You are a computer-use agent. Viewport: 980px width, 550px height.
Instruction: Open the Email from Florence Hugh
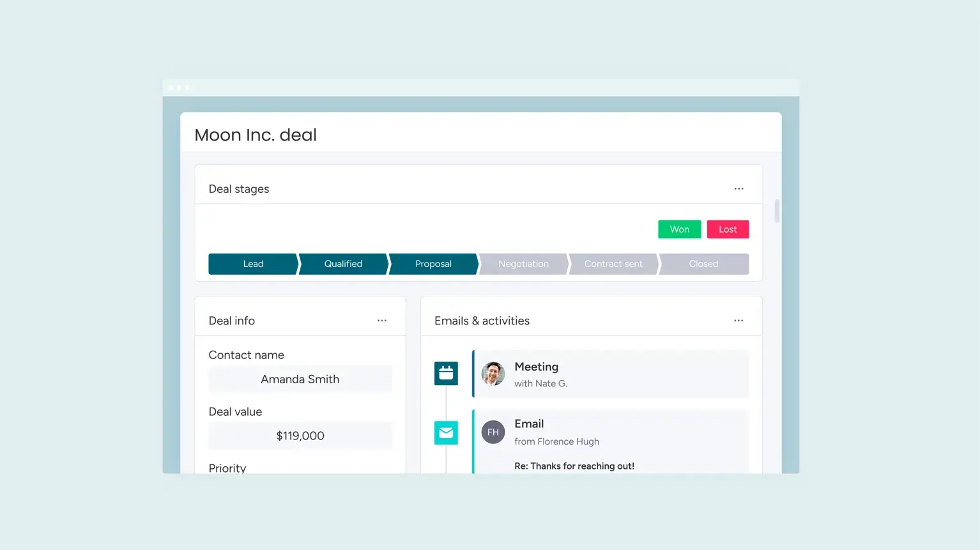(x=611, y=441)
